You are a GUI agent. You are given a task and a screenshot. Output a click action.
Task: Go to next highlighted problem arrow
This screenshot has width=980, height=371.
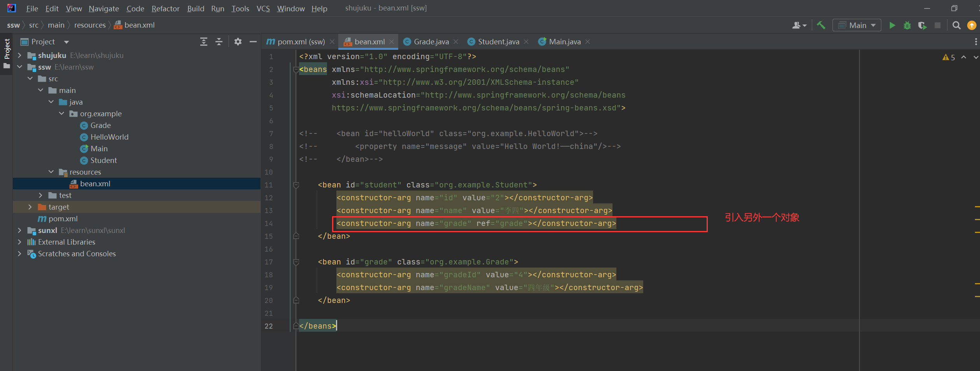[x=976, y=57]
